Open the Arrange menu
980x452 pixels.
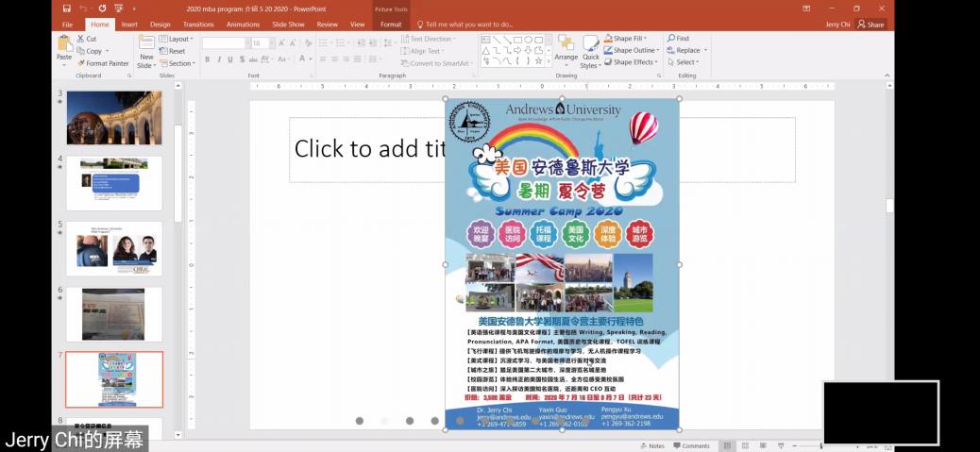pyautogui.click(x=566, y=51)
